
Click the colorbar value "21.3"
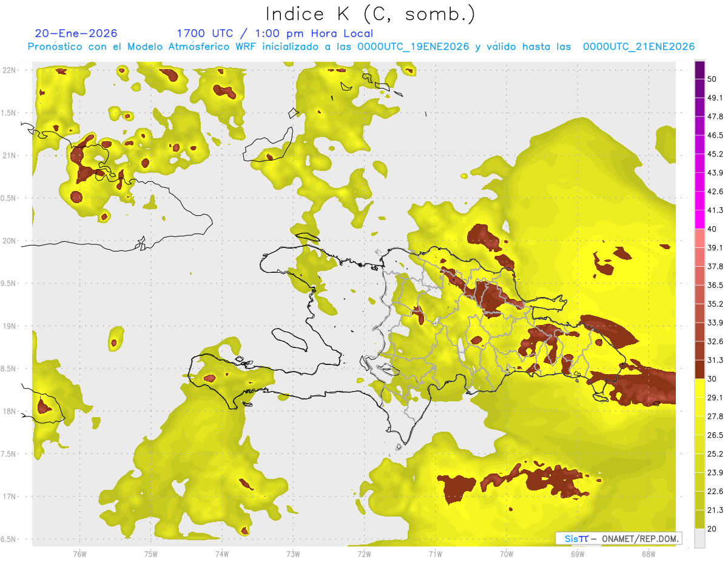[715, 510]
